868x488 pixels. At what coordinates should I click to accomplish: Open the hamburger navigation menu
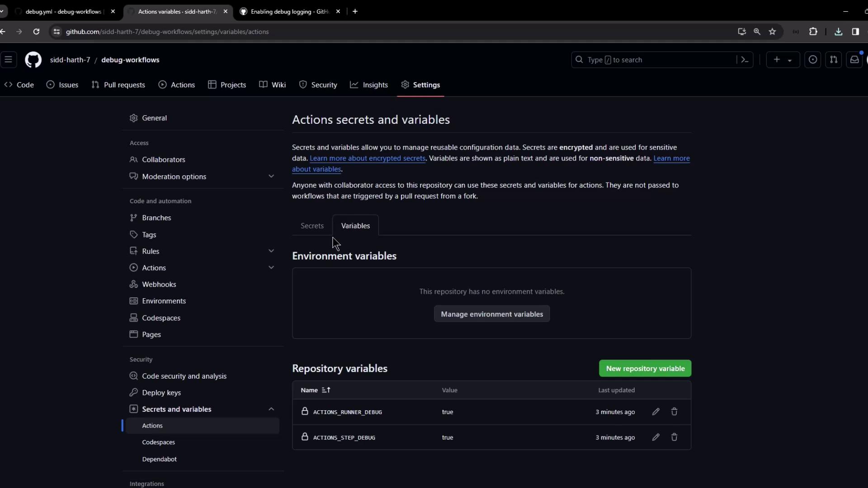8,60
